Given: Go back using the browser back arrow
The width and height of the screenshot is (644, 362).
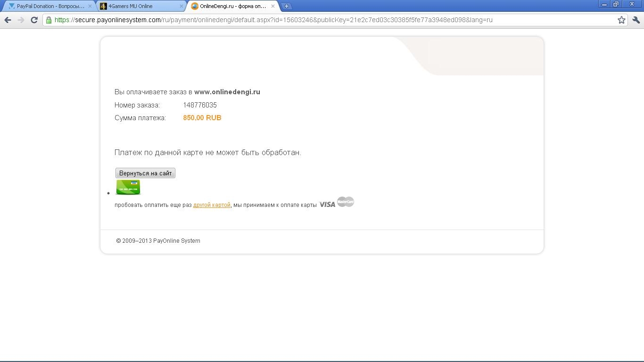Looking at the screenshot, I should pyautogui.click(x=8, y=20).
